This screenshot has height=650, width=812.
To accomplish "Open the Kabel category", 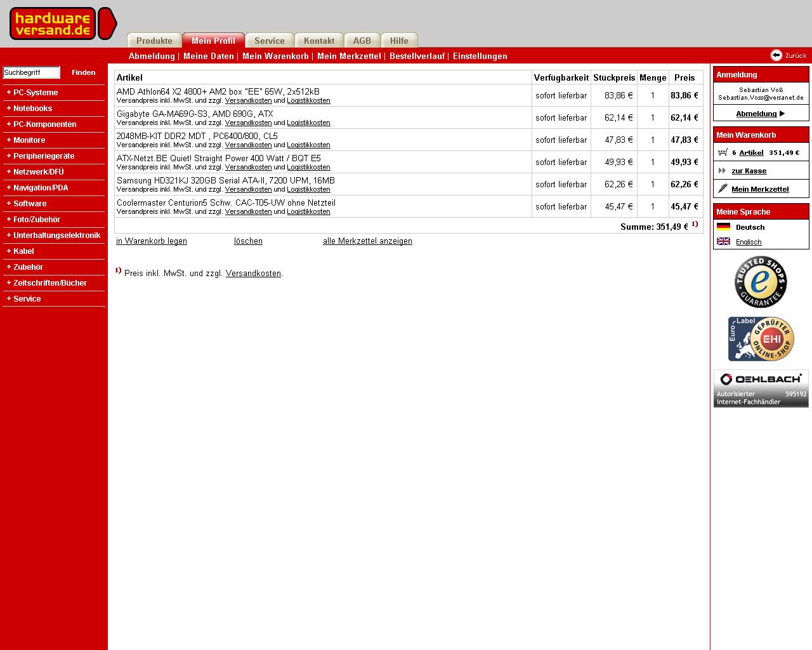I will (x=20, y=251).
